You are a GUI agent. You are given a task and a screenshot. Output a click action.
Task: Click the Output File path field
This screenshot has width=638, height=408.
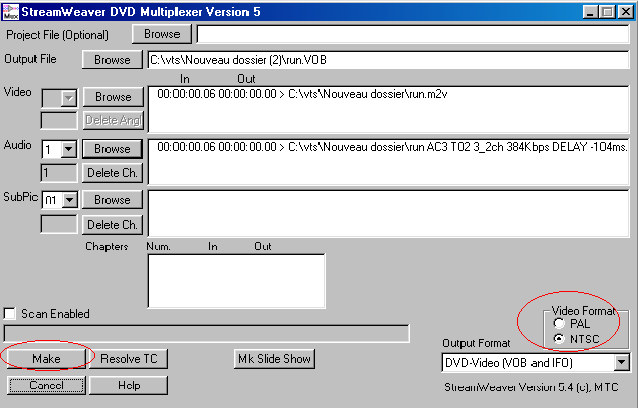click(x=388, y=60)
